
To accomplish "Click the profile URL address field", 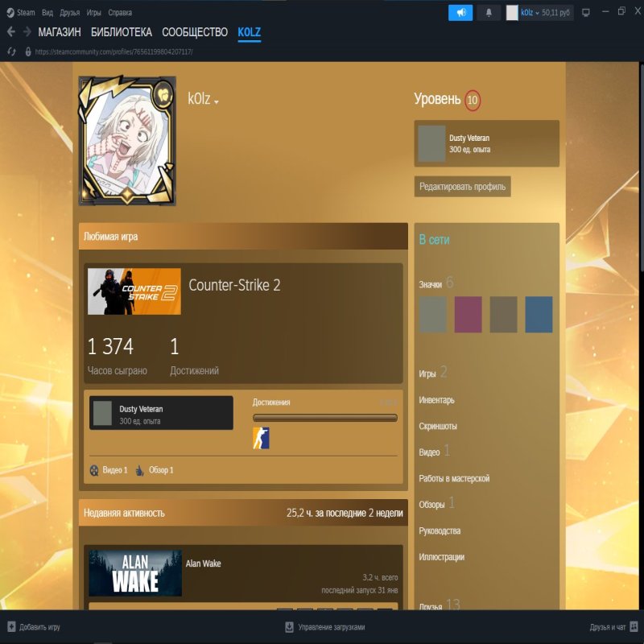I will [114, 52].
